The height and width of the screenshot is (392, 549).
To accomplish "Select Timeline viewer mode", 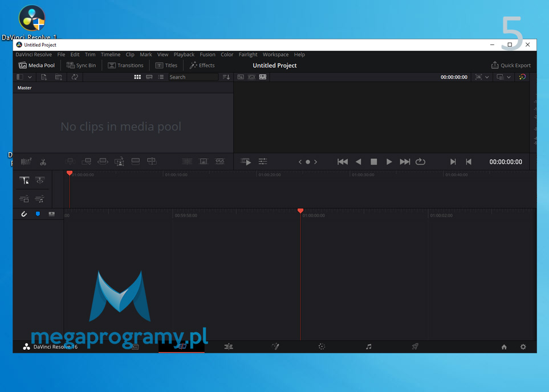I will point(263,77).
